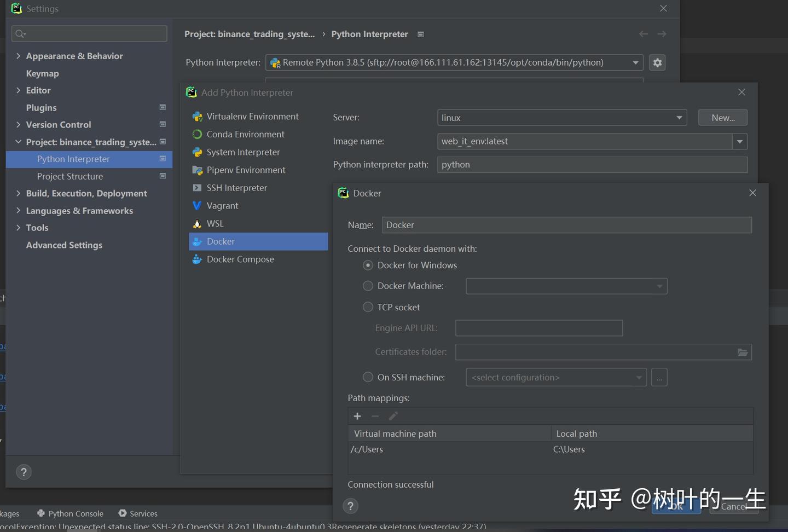
Task: Click the edit path mapping pencil icon
Action: coord(393,417)
